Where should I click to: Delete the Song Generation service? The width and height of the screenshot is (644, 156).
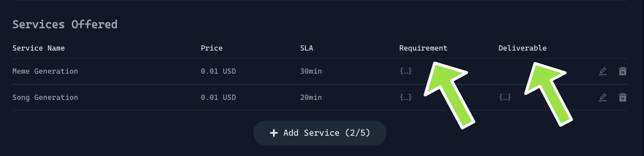[x=622, y=98]
